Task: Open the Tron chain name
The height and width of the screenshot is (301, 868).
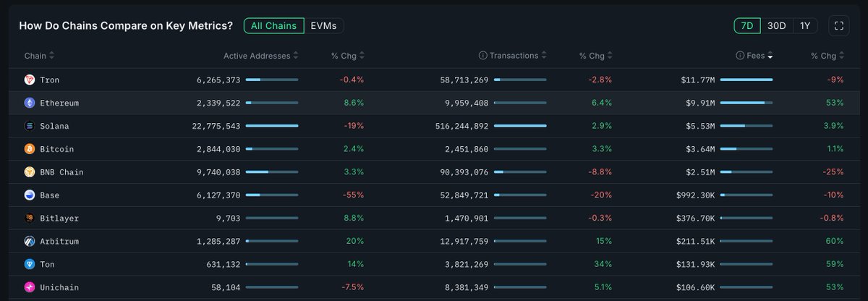Action: pyautogui.click(x=50, y=80)
